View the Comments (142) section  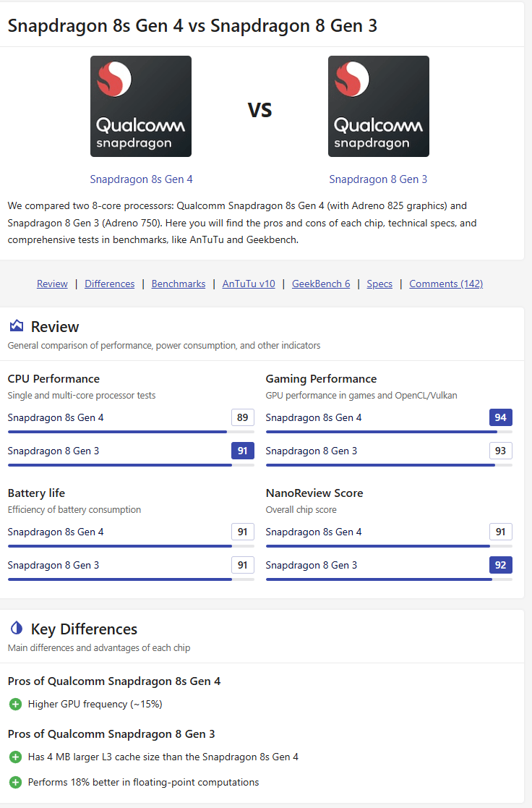point(446,284)
